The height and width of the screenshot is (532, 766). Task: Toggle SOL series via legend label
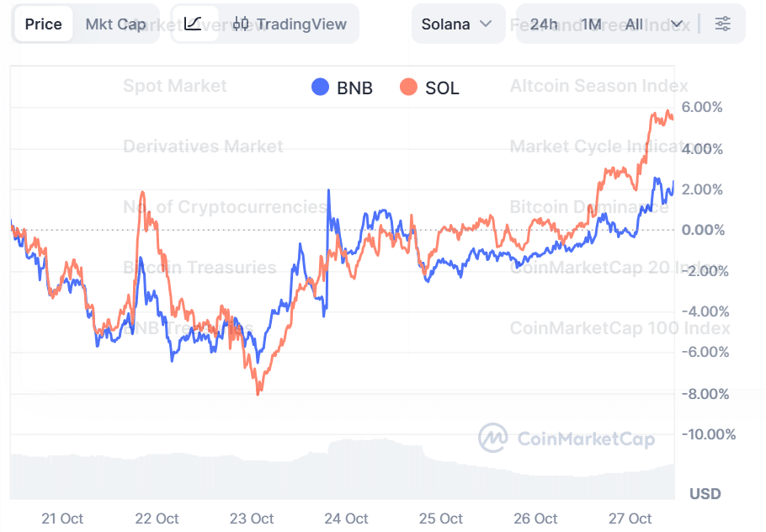coord(442,88)
